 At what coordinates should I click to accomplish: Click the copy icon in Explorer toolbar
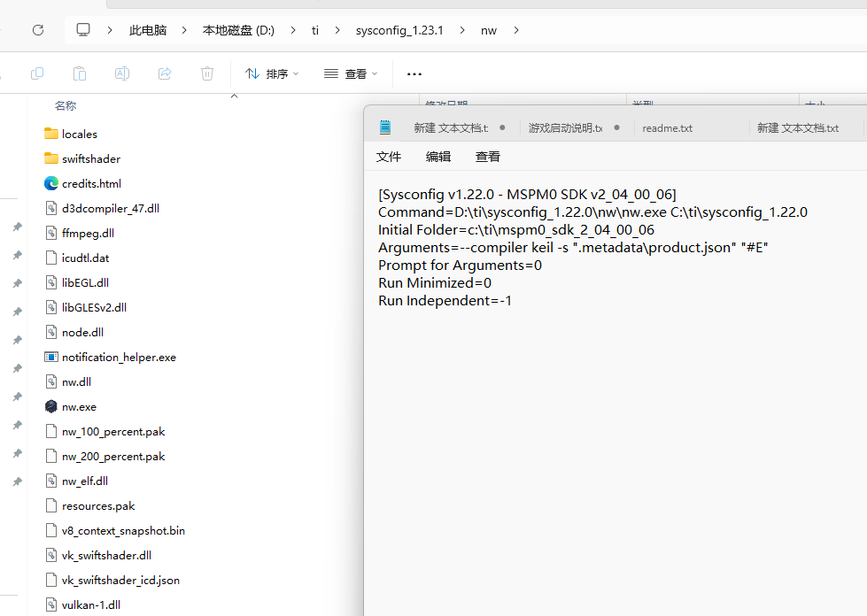tap(37, 73)
